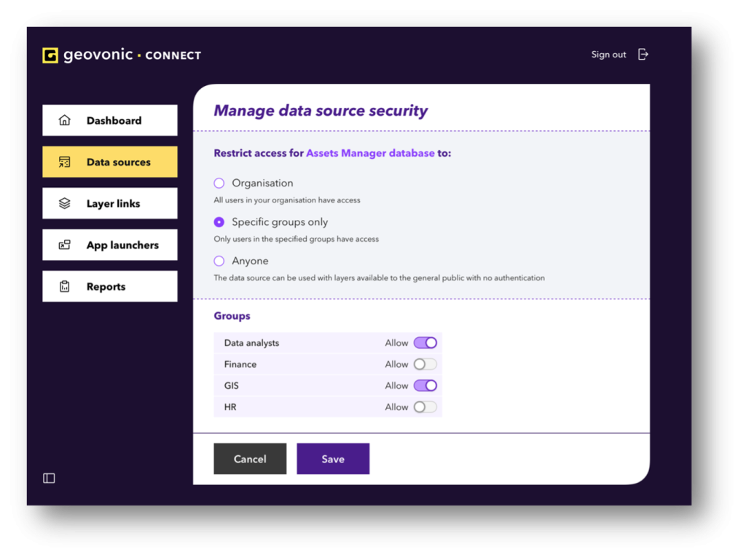This screenshot has height=560, width=746.
Task: Collapse sidebar using bottom-left panel icon
Action: tap(49, 478)
